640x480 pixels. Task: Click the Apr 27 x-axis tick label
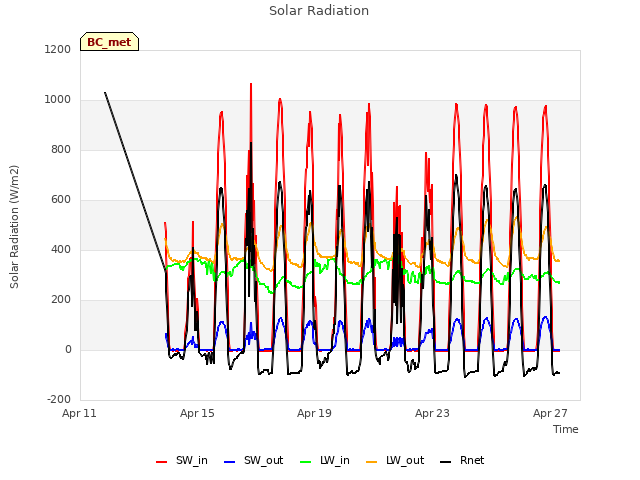point(550,413)
